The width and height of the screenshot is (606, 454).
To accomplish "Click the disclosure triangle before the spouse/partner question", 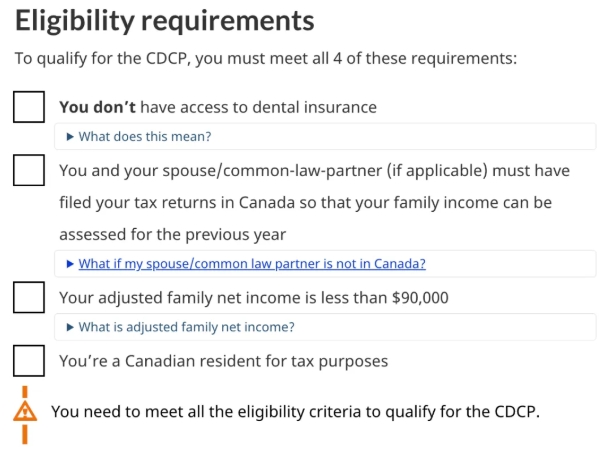I will pos(70,264).
